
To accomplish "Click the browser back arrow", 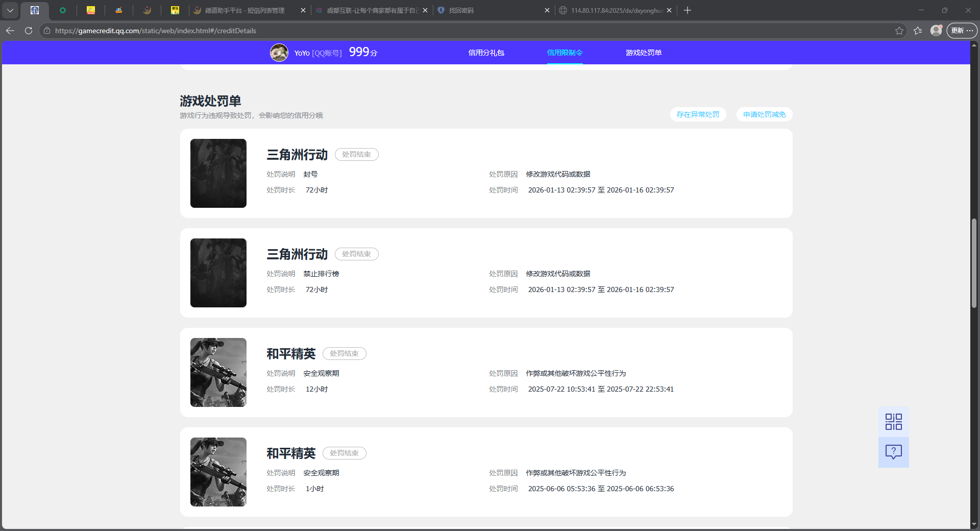I will [10, 31].
